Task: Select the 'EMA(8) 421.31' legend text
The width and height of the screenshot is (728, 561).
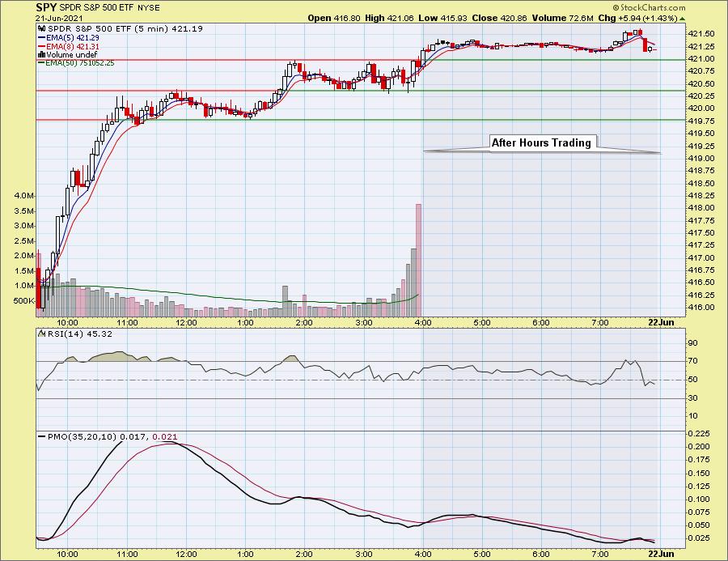Action: coord(72,47)
